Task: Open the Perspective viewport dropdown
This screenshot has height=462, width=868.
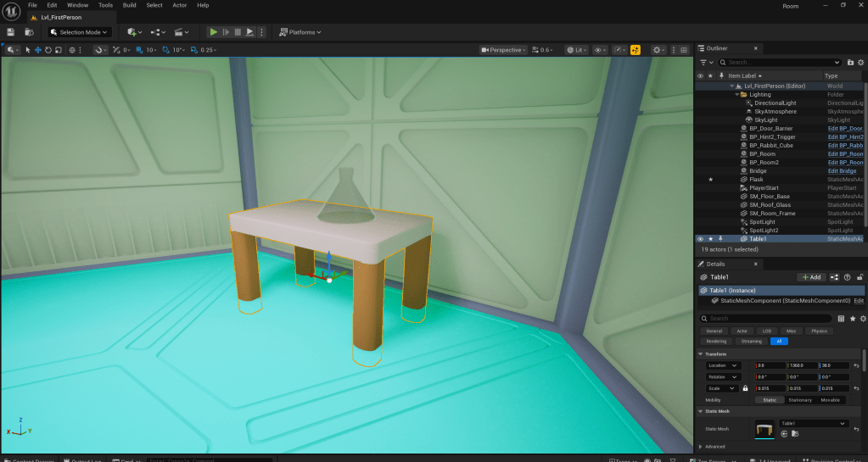Action: pyautogui.click(x=504, y=50)
